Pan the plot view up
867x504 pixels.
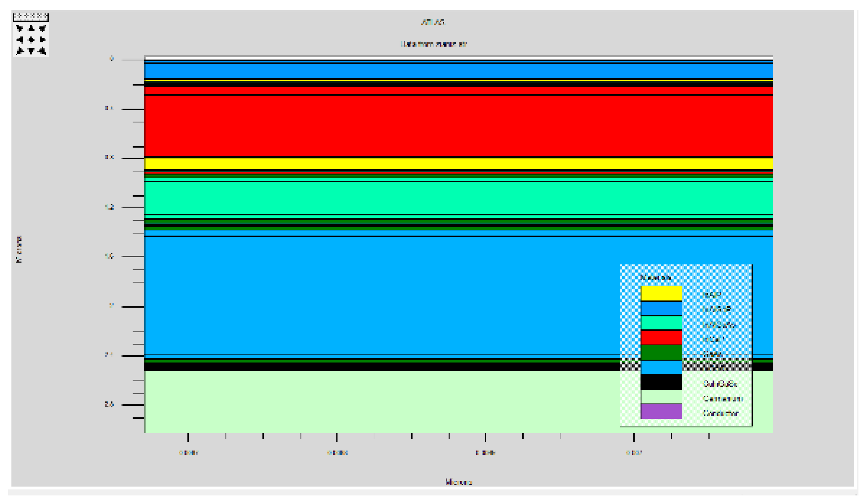[31, 29]
